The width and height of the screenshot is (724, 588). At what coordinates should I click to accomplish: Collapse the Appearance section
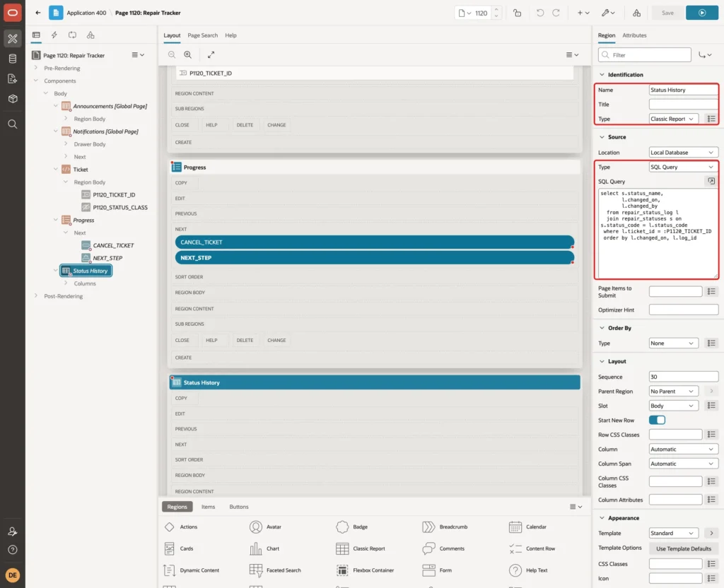(602, 518)
